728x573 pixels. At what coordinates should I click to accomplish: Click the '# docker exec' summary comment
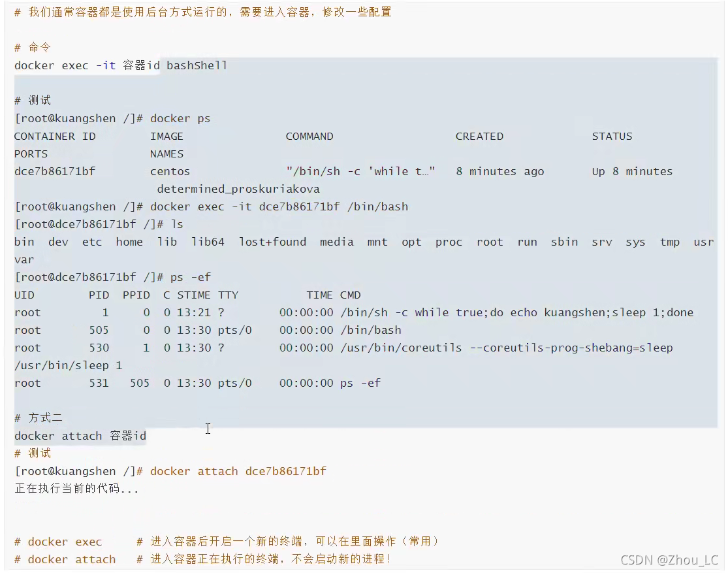point(58,542)
